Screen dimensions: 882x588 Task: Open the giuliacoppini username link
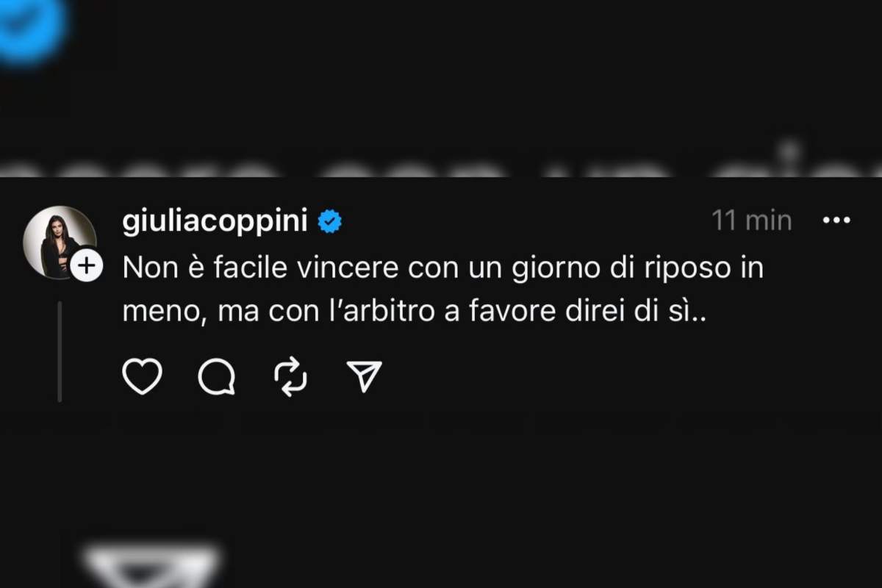tap(215, 222)
